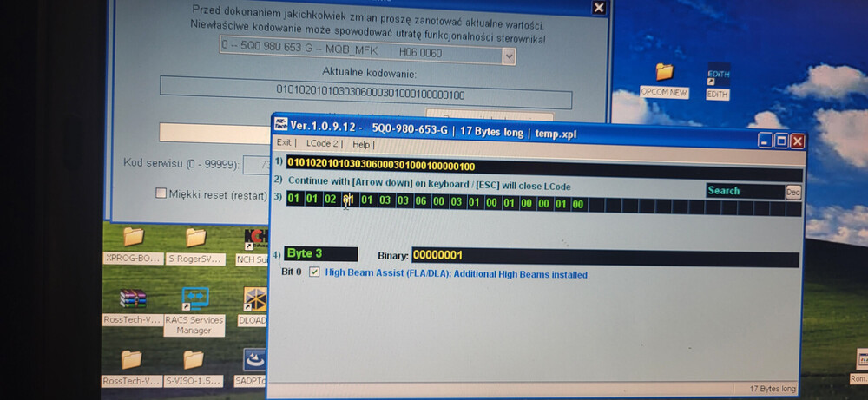Open the DLOAD desktop shortcut

pos(254,299)
